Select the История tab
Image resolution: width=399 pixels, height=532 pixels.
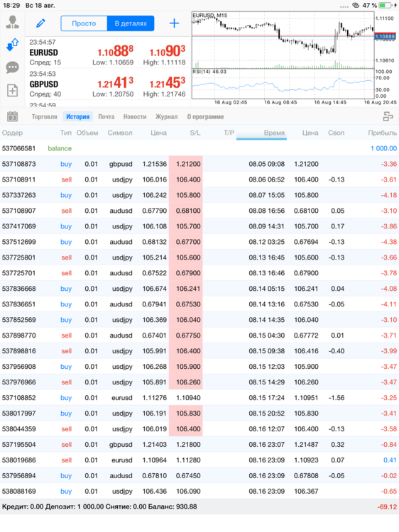click(x=78, y=117)
